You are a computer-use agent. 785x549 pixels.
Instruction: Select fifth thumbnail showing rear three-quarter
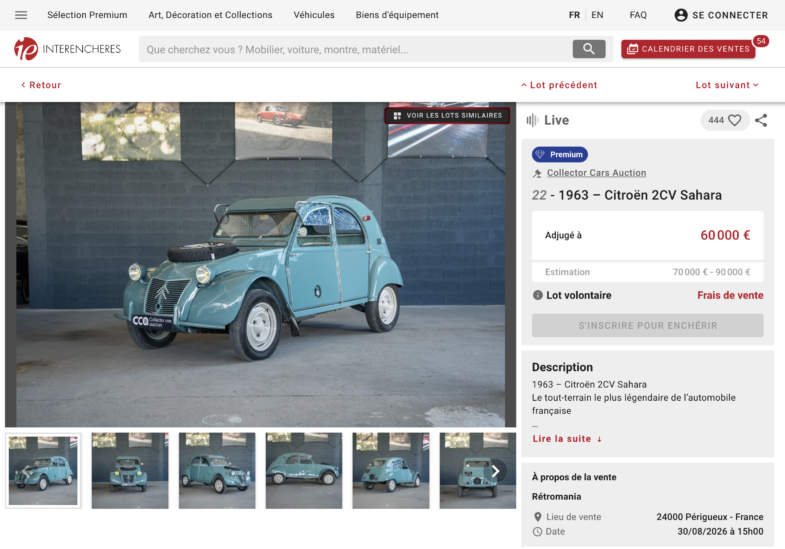pos(391,471)
